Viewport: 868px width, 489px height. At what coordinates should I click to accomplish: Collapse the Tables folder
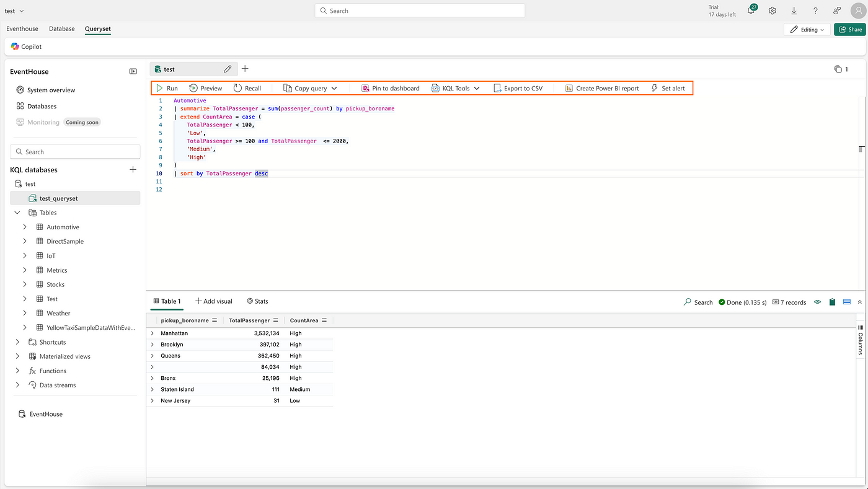coord(17,213)
